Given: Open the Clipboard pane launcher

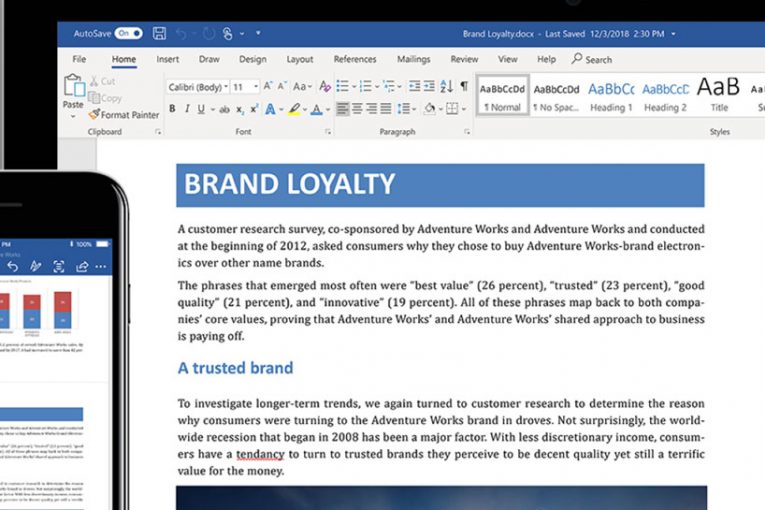Looking at the screenshot, I should click(x=158, y=132).
